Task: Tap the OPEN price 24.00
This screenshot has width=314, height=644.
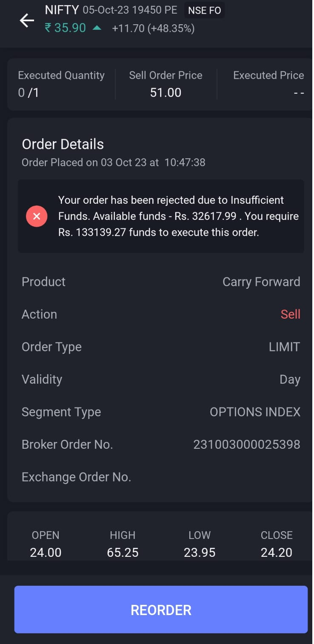Action: pyautogui.click(x=46, y=552)
